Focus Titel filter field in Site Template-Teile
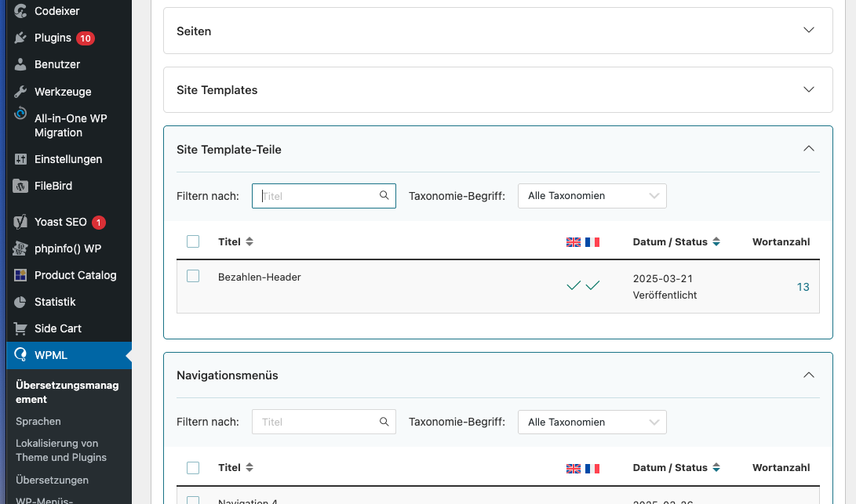Image resolution: width=856 pixels, height=504 pixels. click(324, 196)
